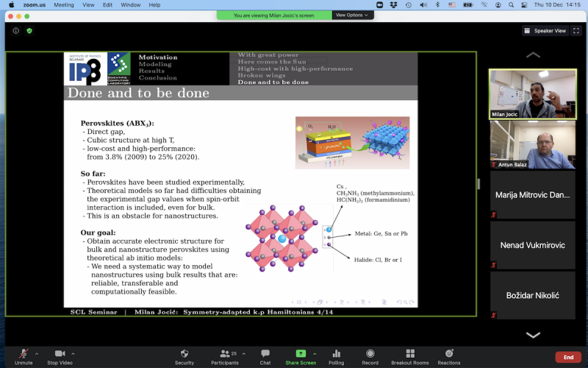The width and height of the screenshot is (588, 368).
Task: Click the green Share Screen button
Action: (301, 357)
